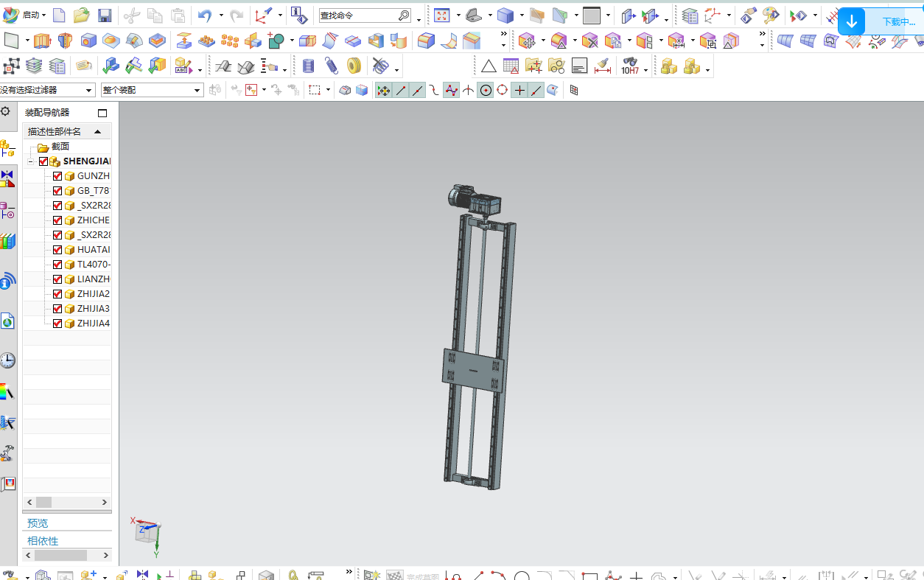This screenshot has width=924, height=580.
Task: Open the History clock sidebar icon
Action: 7,360
